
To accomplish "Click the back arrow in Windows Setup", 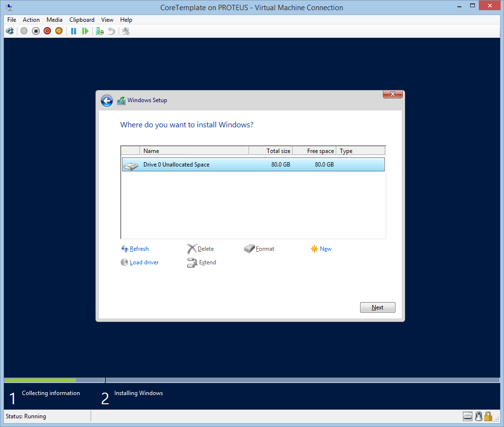I will [x=107, y=101].
